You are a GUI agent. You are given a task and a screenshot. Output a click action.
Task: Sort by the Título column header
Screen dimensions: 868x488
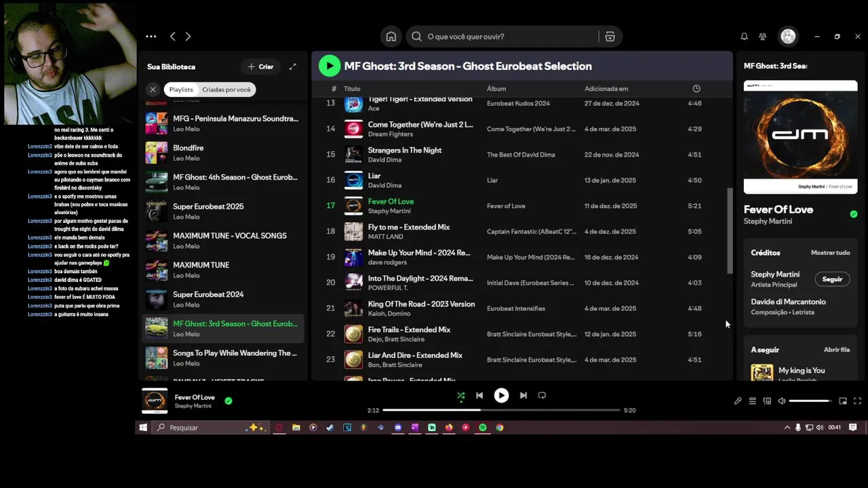click(352, 89)
